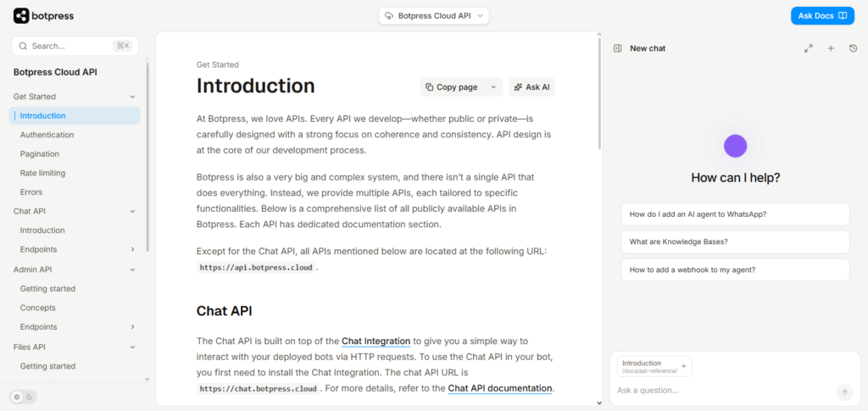Viewport: 868px width, 411px height.
Task: Open the Botpress Cloud API dropdown
Action: [x=434, y=16]
